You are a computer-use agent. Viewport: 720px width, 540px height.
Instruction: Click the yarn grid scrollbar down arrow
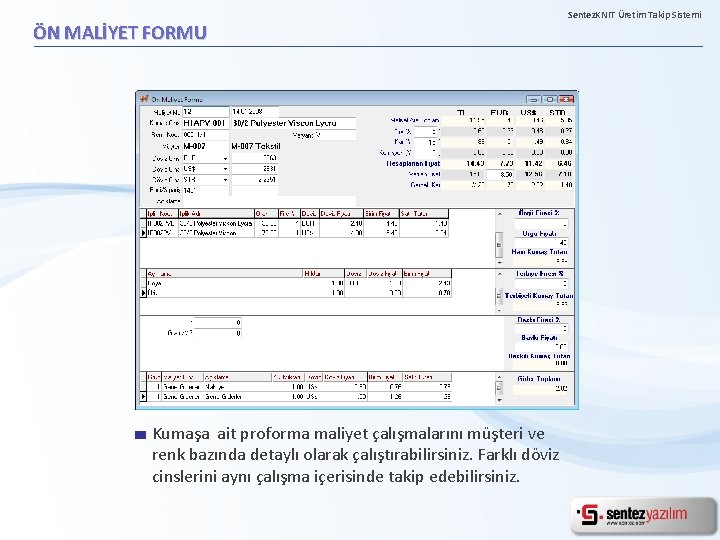tap(499, 263)
